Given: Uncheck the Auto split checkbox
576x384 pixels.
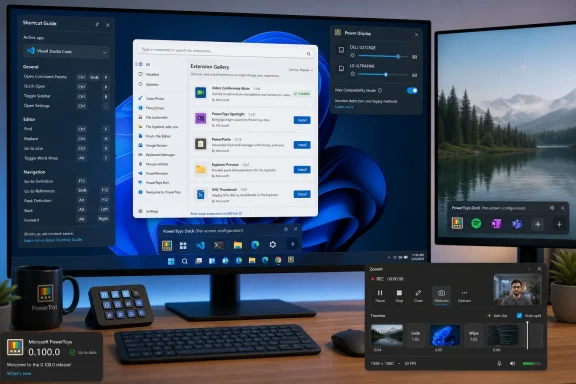Looking at the screenshot, I should point(519,316).
